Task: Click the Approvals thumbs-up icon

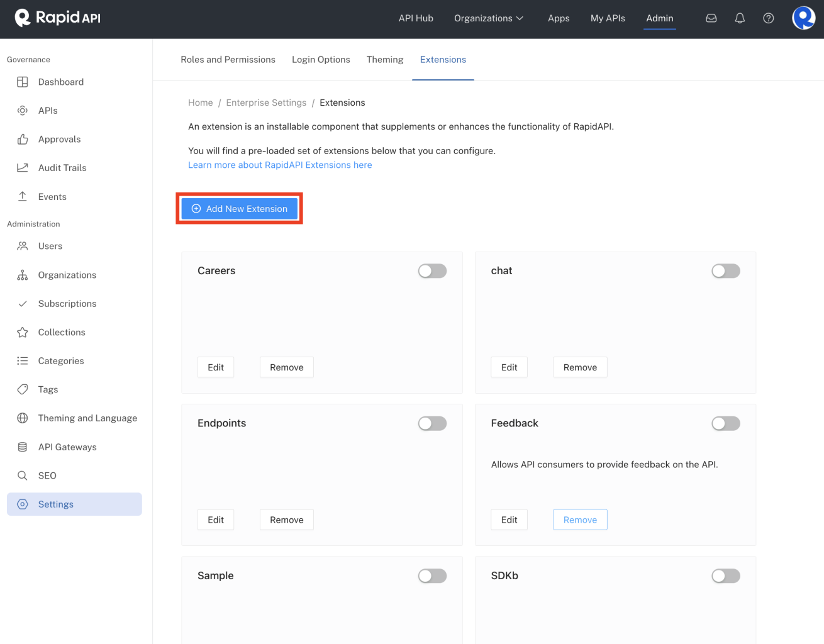Action: coord(23,139)
